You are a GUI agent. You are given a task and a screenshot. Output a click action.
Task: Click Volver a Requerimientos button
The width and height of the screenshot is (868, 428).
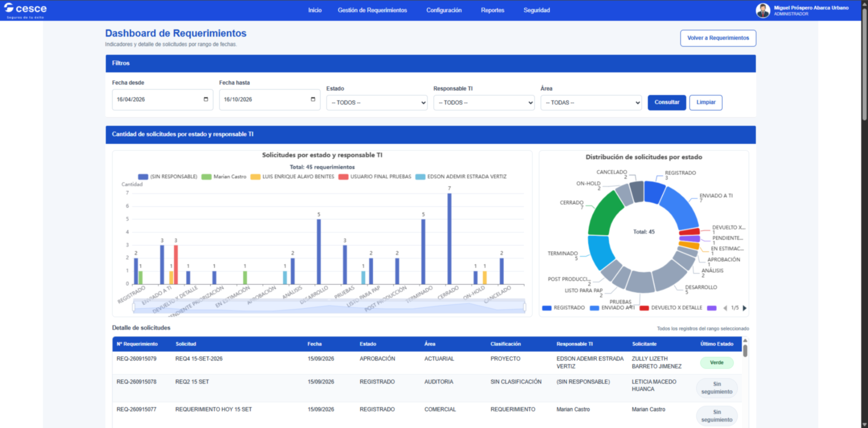(718, 38)
